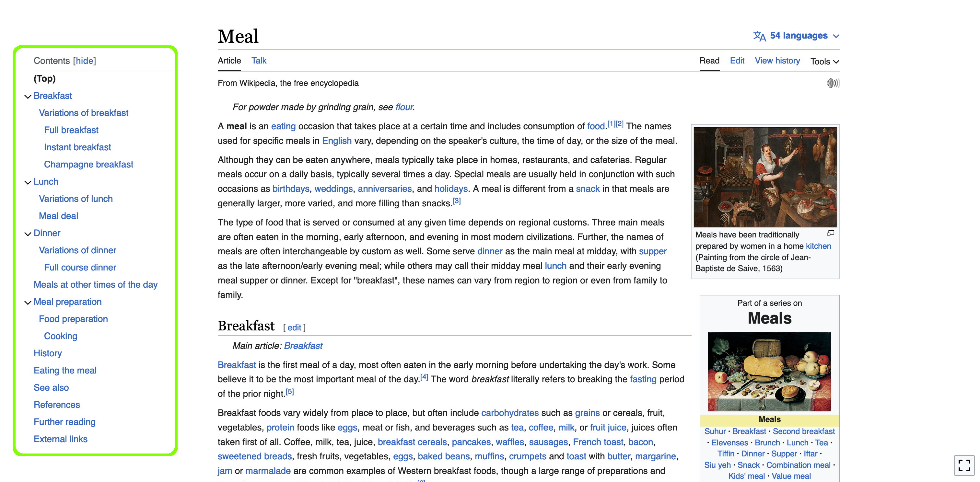Click the audio pronunciation icon
The image size is (980, 482).
(832, 83)
